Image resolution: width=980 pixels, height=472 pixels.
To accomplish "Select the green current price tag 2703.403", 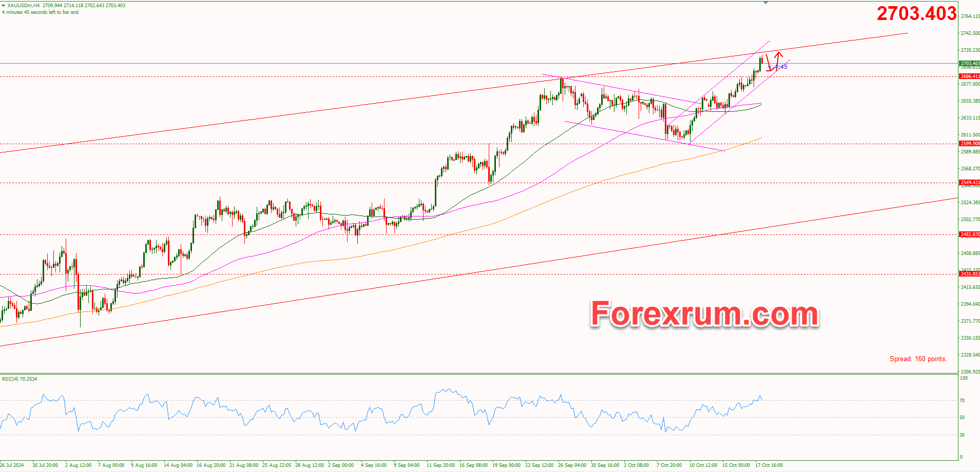I will pos(969,64).
